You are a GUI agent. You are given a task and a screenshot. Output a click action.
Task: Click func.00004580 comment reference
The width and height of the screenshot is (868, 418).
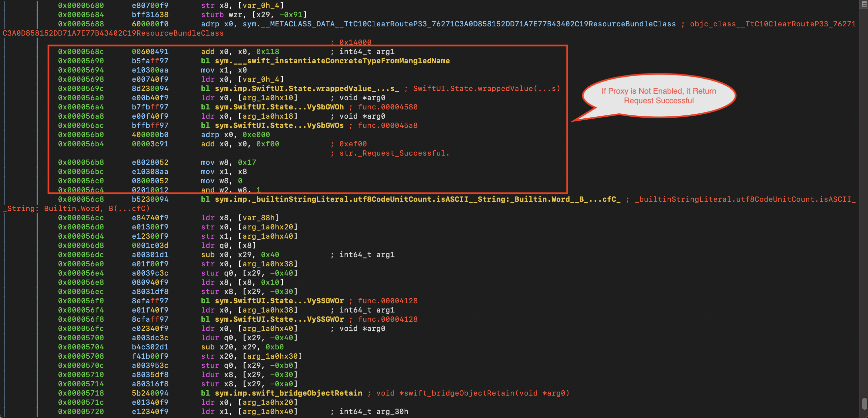point(388,107)
